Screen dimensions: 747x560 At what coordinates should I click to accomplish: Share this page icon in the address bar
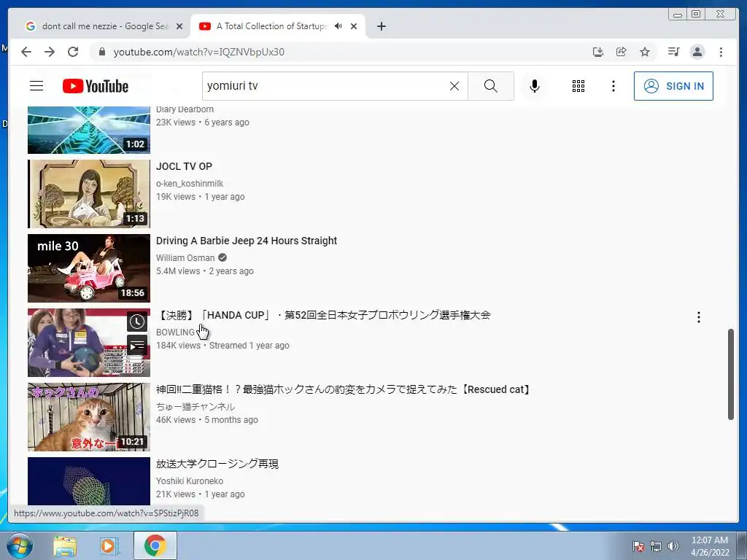coord(622,52)
